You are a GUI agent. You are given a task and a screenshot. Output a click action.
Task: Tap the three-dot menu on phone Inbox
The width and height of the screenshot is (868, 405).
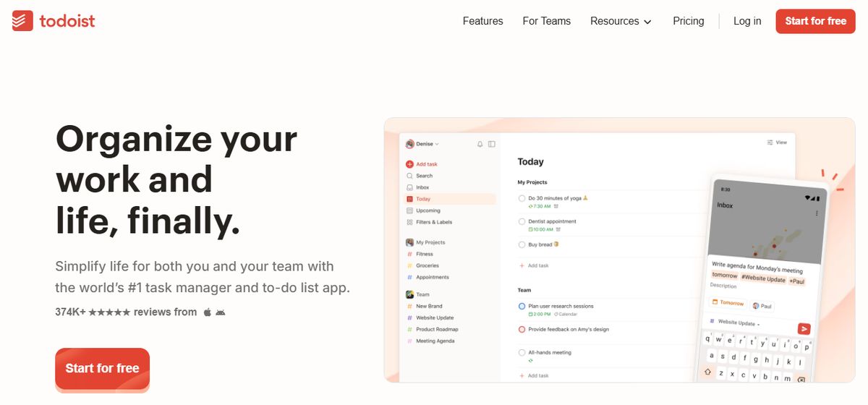817,213
